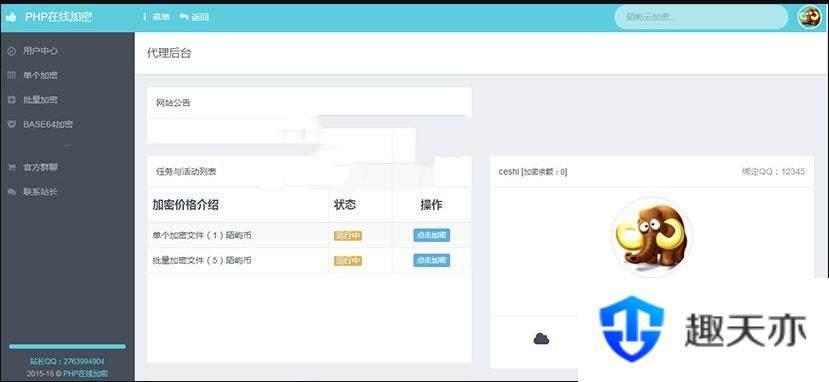Screen dimensions: 829x382
Task: Click the ceshi 加密余额 label
Action: pyautogui.click(x=533, y=172)
